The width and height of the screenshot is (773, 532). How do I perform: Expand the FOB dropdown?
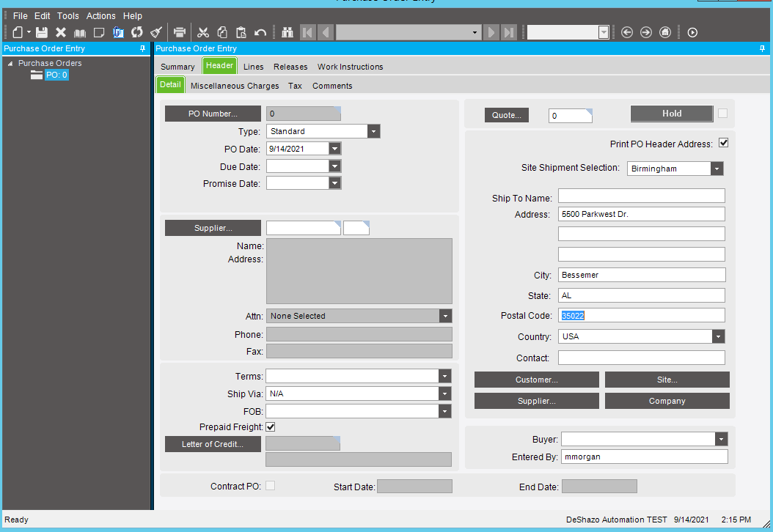click(x=444, y=411)
